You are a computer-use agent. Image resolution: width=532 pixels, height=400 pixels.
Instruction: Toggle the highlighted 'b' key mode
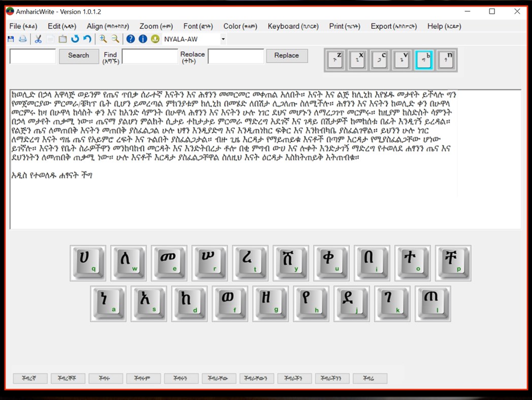(425, 59)
